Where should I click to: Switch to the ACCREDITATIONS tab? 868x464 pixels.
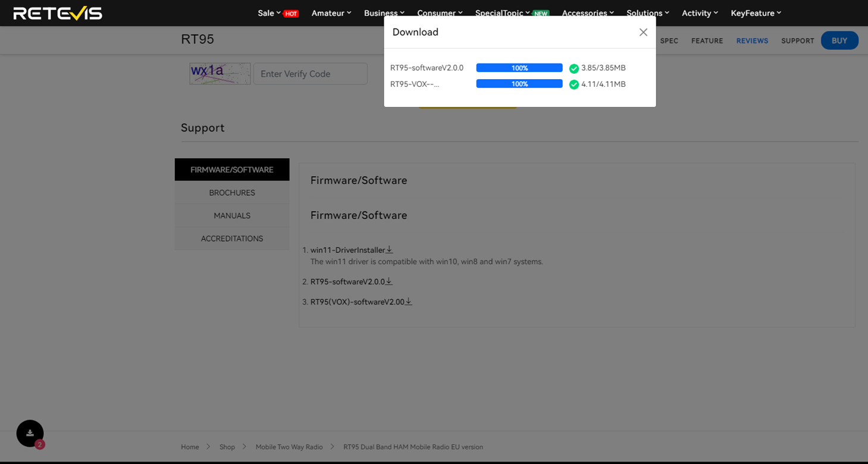click(x=232, y=239)
